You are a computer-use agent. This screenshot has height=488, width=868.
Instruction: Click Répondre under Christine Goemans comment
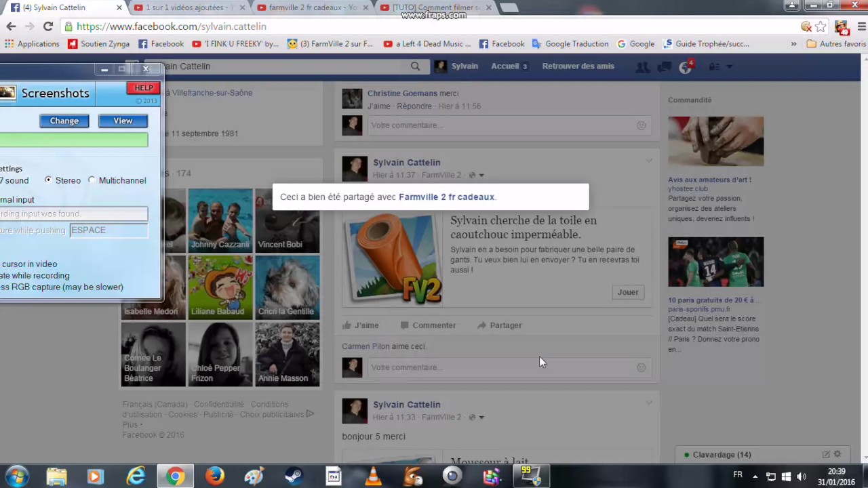point(414,106)
